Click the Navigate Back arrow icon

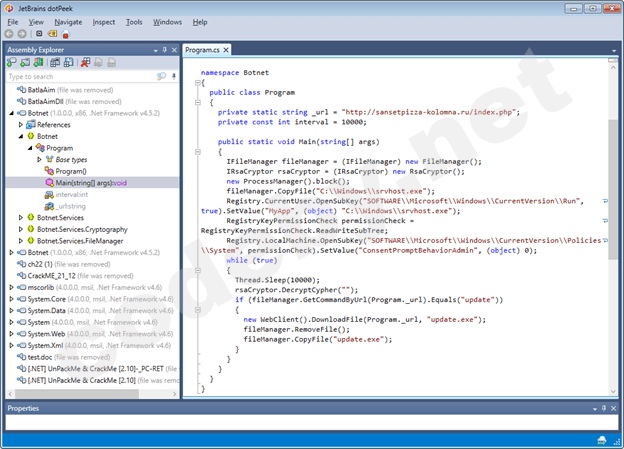9,34
